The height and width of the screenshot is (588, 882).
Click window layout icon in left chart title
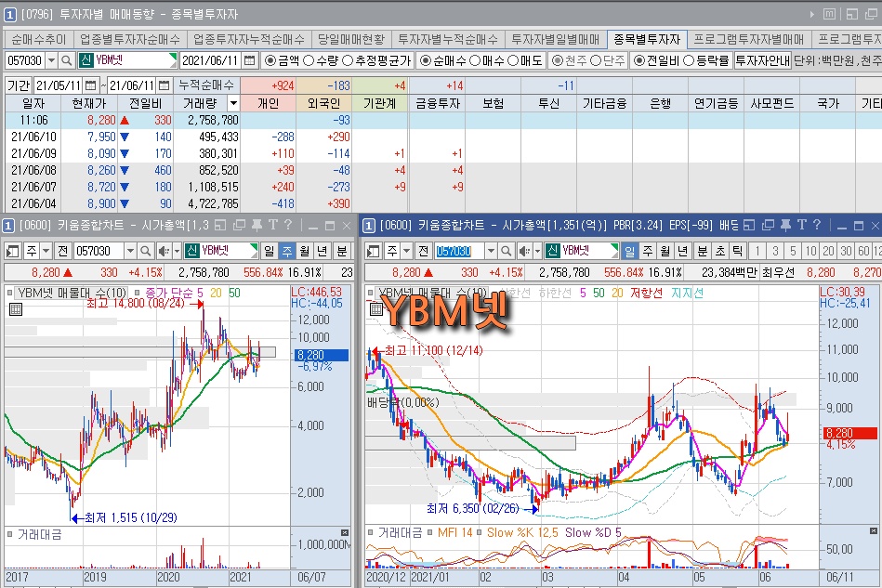pos(220,226)
